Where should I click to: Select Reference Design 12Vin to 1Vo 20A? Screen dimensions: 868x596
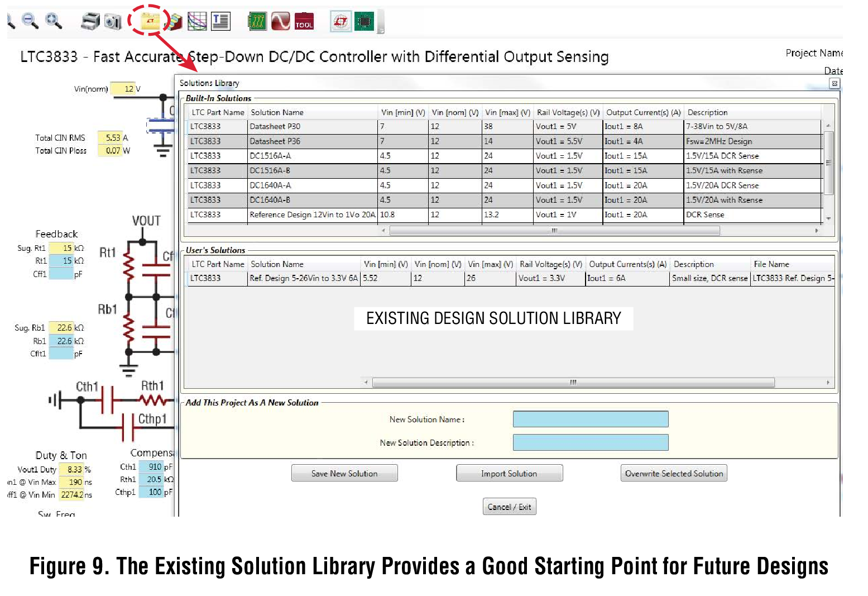505,214
